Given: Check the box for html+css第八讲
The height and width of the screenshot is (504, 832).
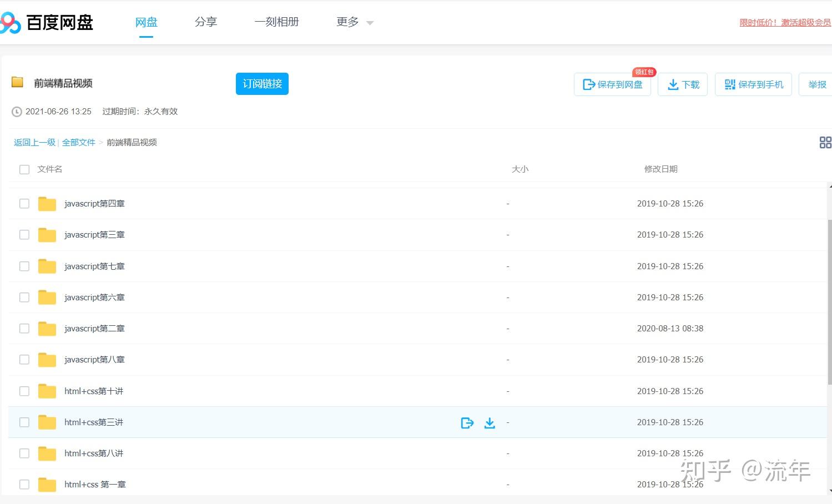Looking at the screenshot, I should pyautogui.click(x=24, y=453).
